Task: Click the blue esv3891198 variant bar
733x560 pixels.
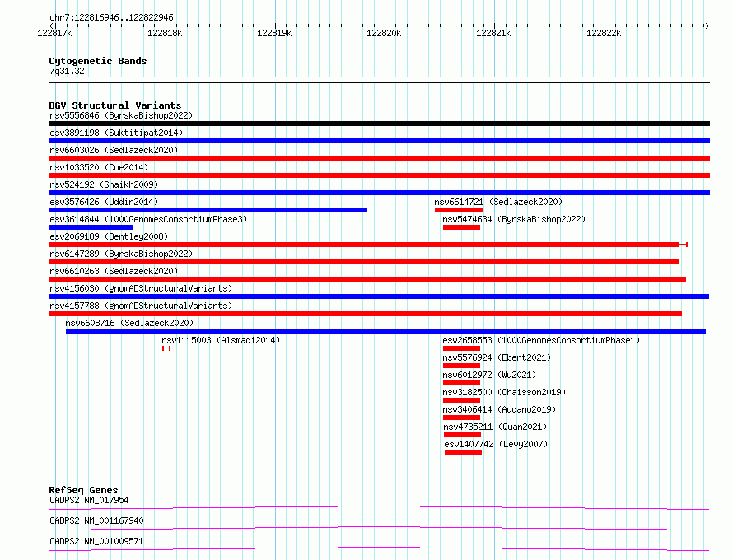Action: pyautogui.click(x=379, y=141)
